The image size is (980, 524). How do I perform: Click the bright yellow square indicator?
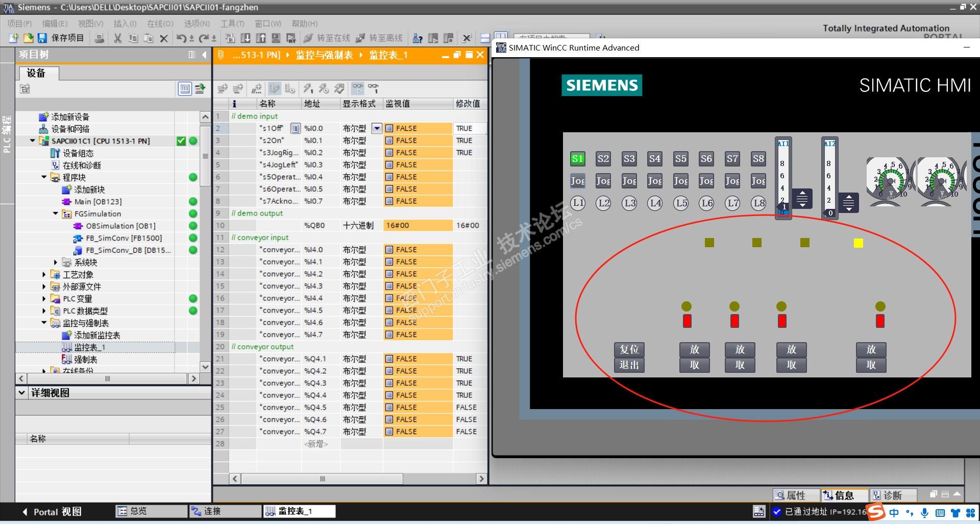pyautogui.click(x=859, y=243)
